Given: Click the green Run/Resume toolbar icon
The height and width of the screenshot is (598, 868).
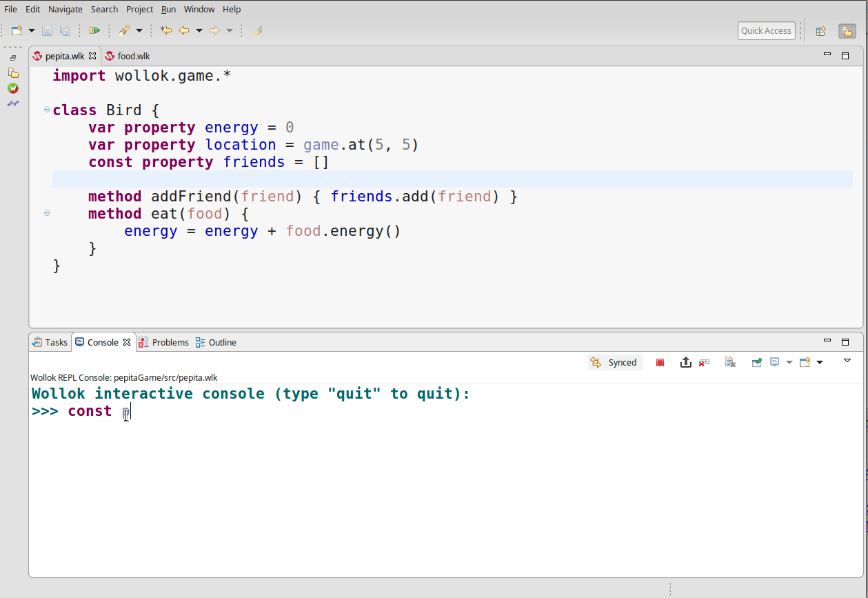Looking at the screenshot, I should (95, 30).
